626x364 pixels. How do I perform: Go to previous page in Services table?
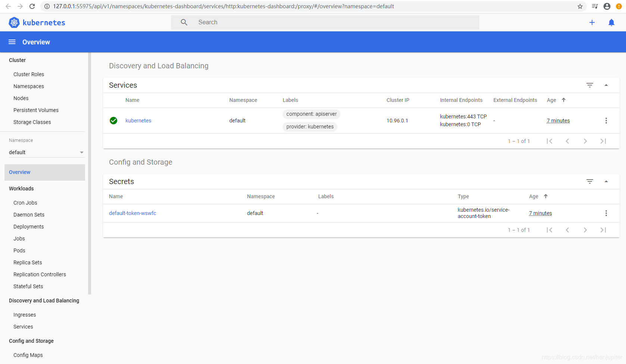(x=567, y=141)
